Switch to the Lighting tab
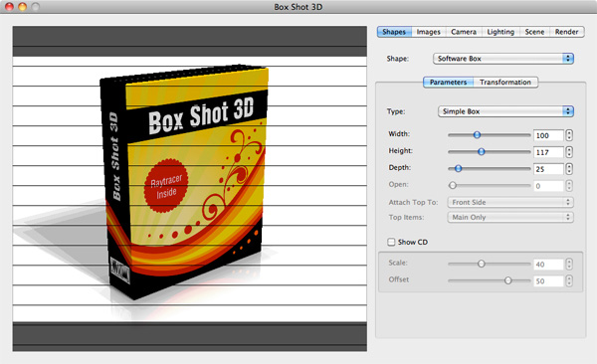This screenshot has width=597, height=364. click(x=500, y=32)
